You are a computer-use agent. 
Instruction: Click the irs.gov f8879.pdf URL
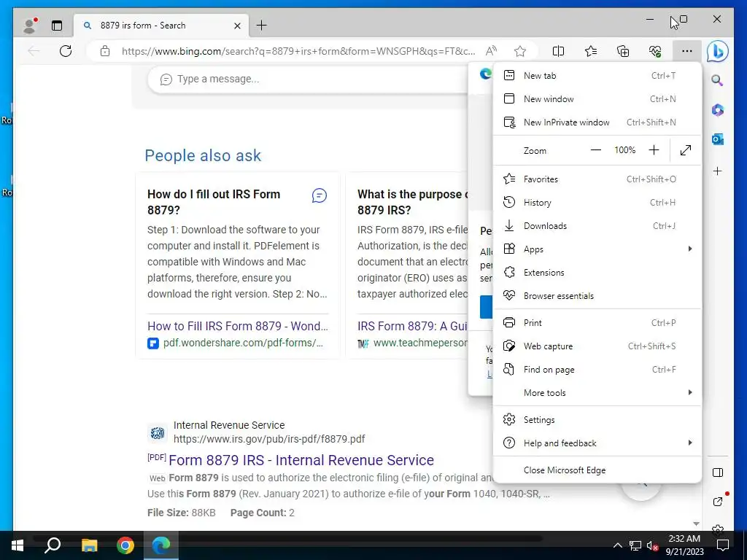click(x=269, y=438)
